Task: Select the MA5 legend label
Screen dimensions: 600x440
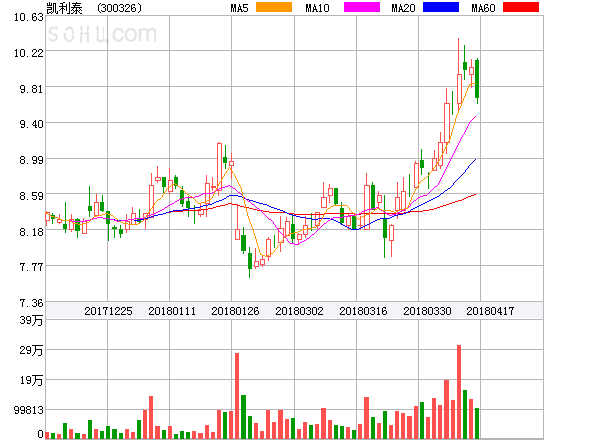Action: click(239, 8)
